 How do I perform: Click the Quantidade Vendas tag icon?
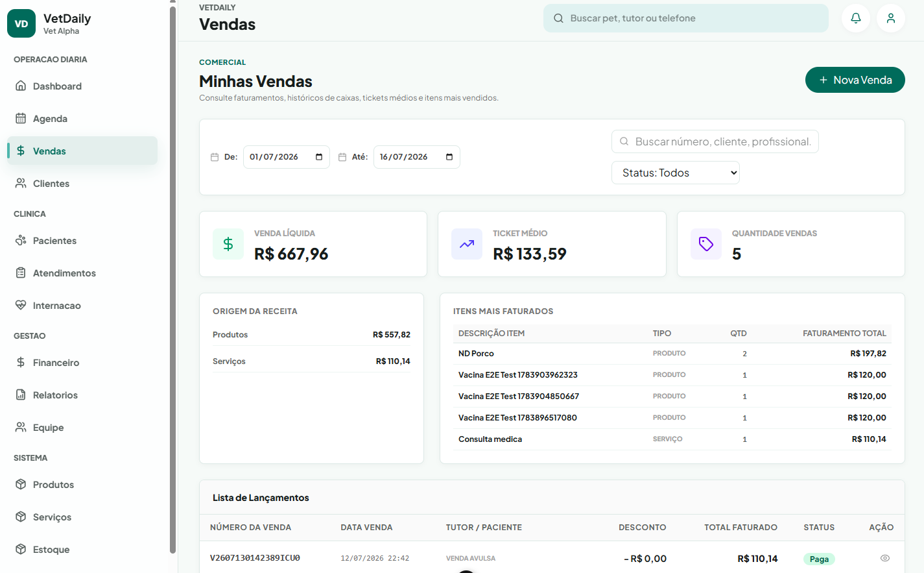tap(706, 244)
